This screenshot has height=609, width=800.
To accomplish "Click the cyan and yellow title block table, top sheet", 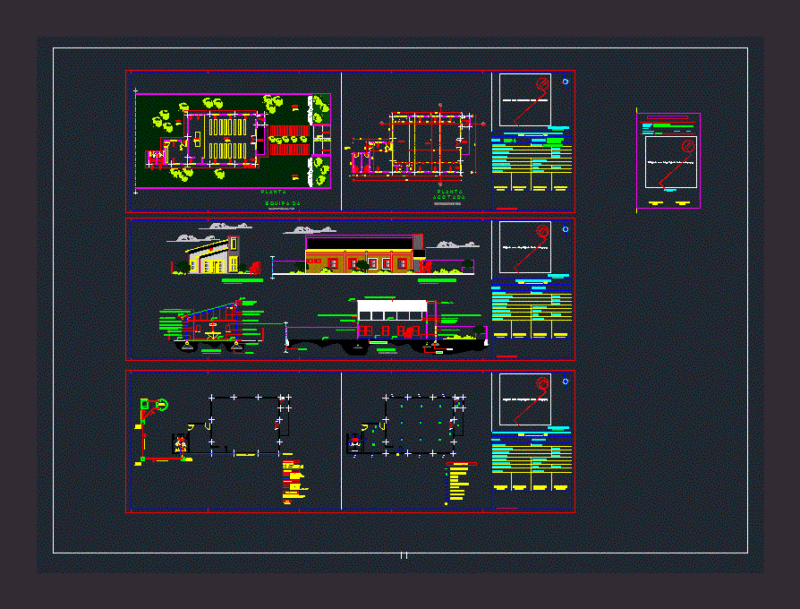I will point(531,161).
